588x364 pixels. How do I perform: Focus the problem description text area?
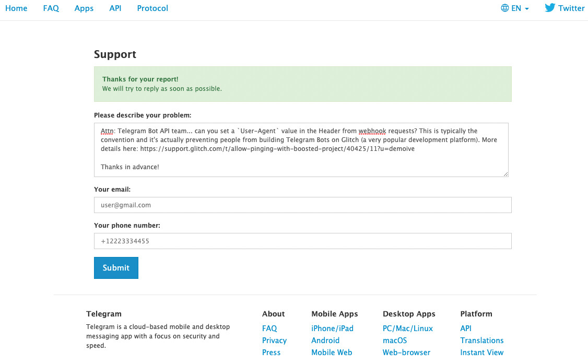tap(301, 150)
